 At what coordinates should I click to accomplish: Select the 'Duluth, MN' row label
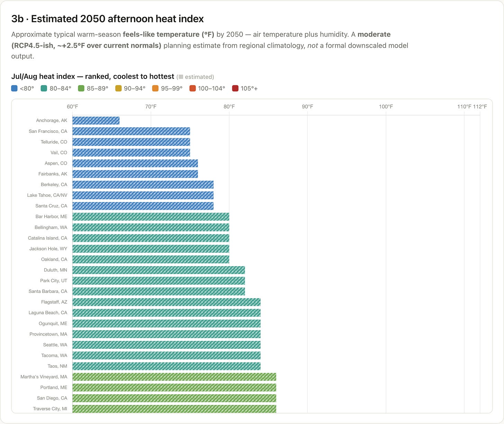click(56, 270)
